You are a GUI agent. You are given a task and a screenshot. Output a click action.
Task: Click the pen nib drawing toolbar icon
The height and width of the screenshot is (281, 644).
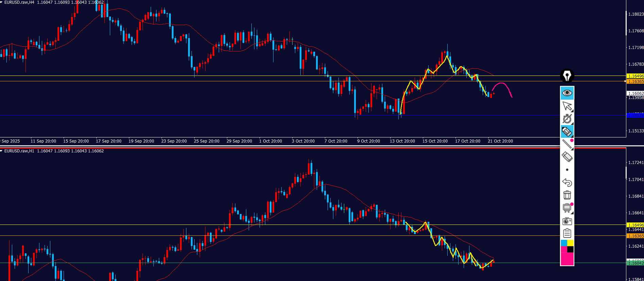point(567,76)
